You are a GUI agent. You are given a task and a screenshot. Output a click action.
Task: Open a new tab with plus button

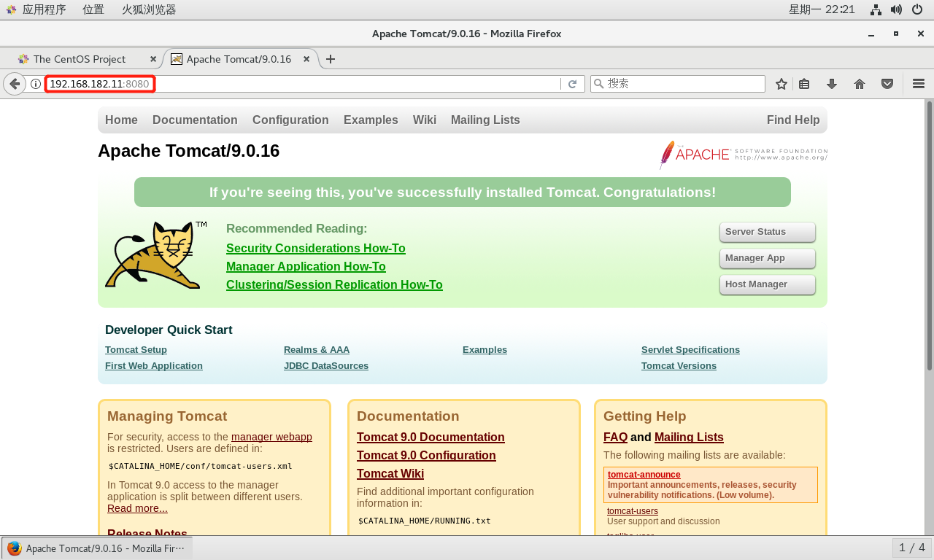click(x=331, y=59)
